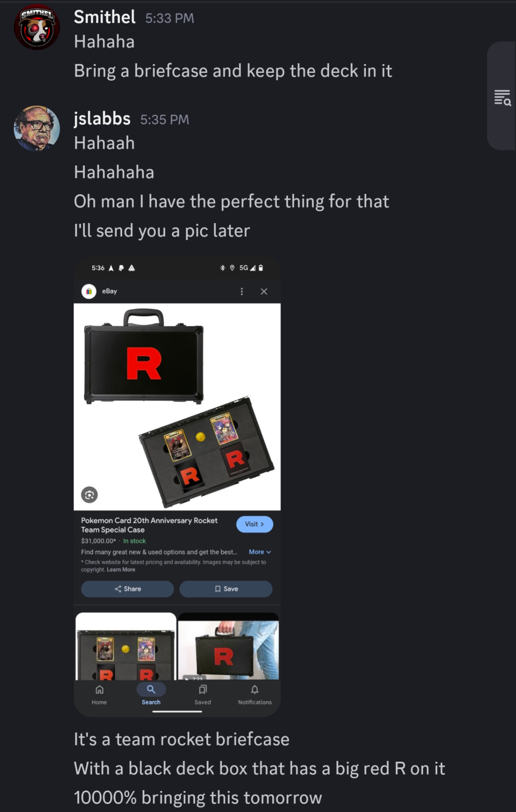Open Smithel's profile avatar
516x812 pixels.
click(x=37, y=27)
